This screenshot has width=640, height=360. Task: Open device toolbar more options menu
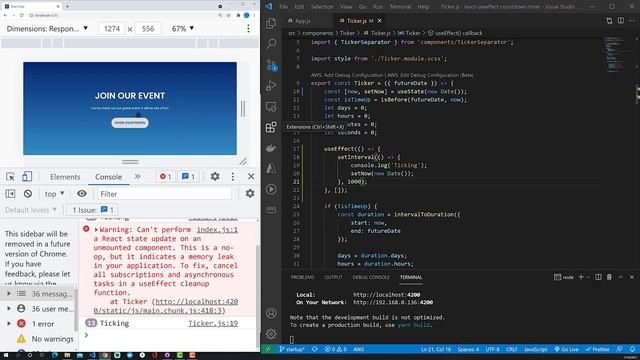248,29
